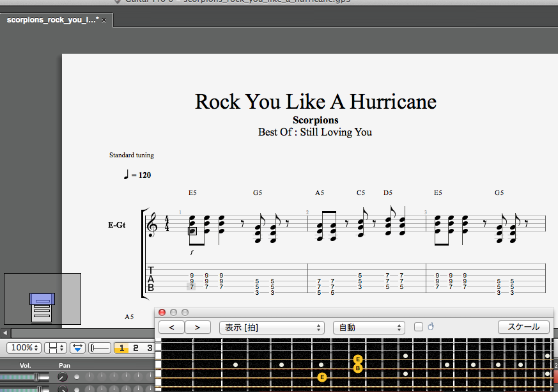The image size is (558, 392).
Task: Click the E-Gt track name
Action: click(x=117, y=225)
